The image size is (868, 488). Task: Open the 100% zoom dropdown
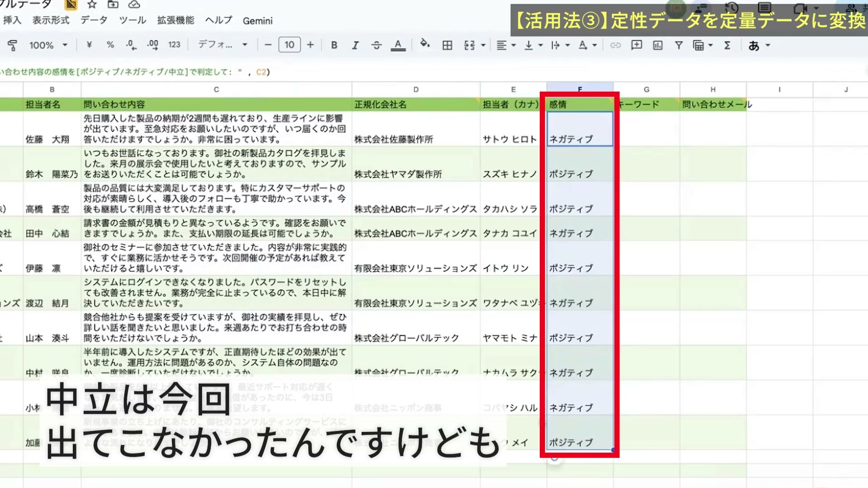tap(48, 45)
